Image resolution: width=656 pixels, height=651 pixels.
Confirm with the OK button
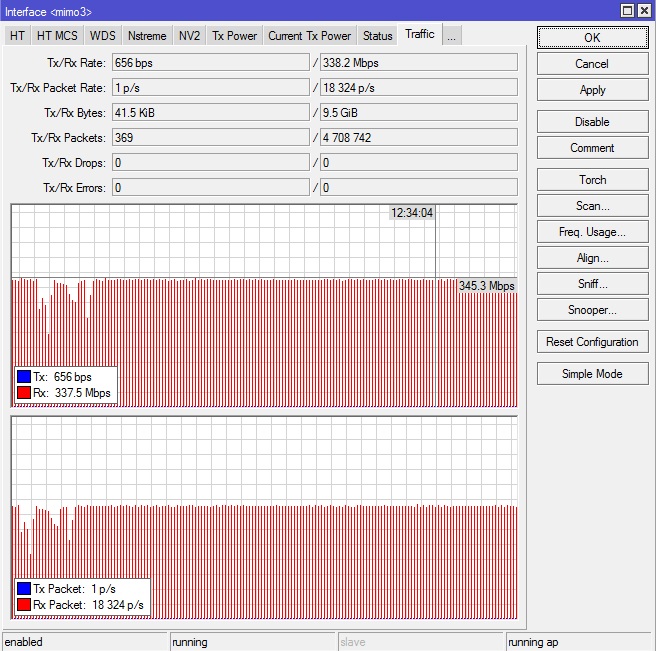[x=592, y=38]
